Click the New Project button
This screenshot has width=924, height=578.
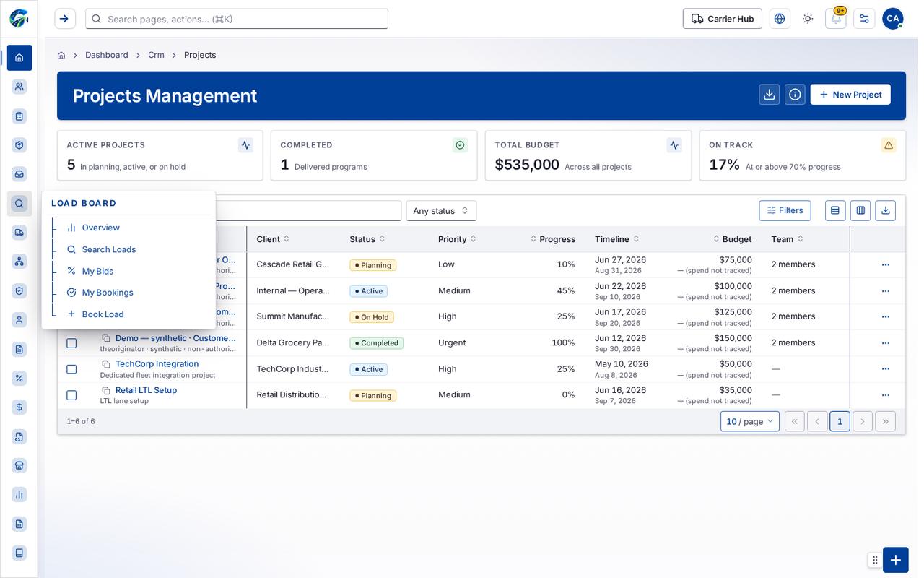(850, 95)
